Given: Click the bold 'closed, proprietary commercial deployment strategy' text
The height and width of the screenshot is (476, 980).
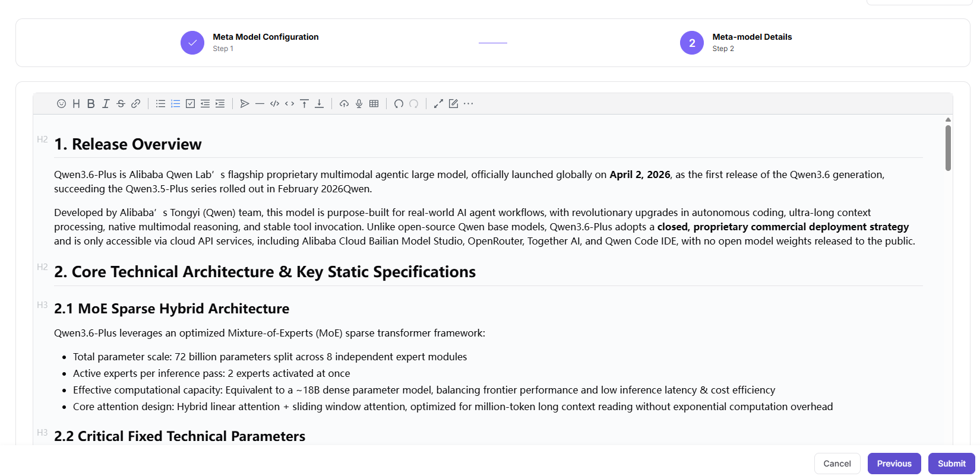Looking at the screenshot, I should click(x=783, y=227).
